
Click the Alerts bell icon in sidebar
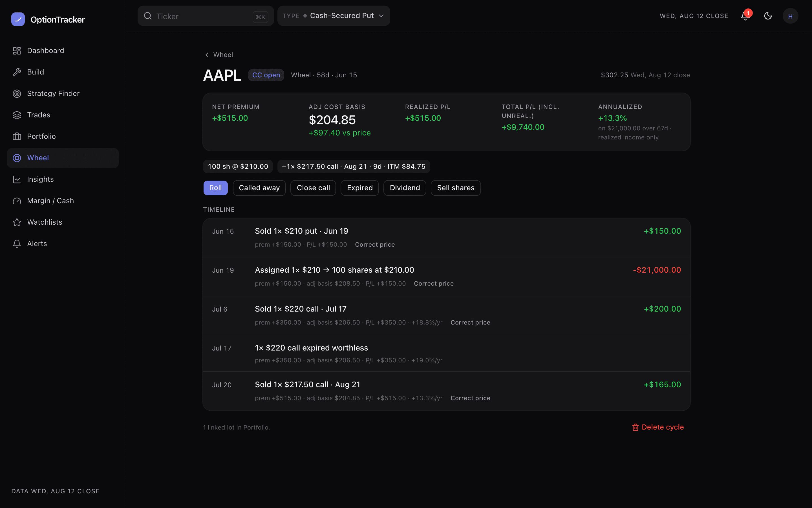[x=17, y=244]
